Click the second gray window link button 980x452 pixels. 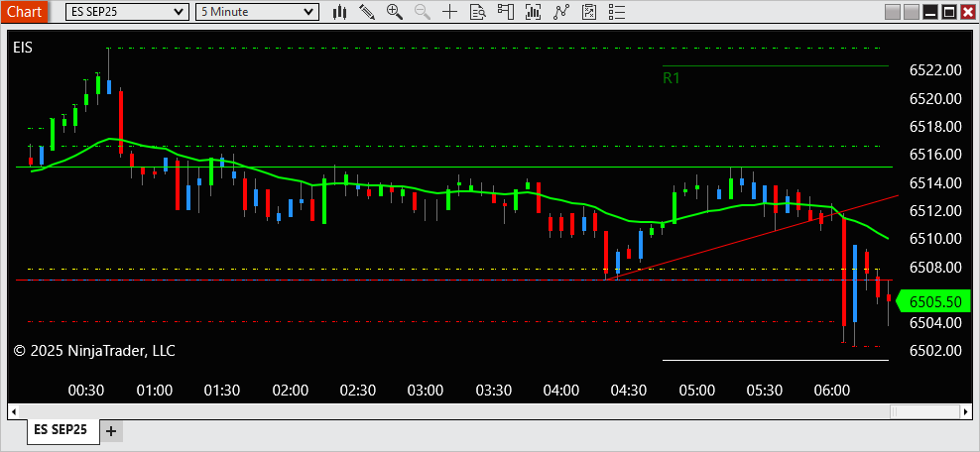[x=912, y=11]
